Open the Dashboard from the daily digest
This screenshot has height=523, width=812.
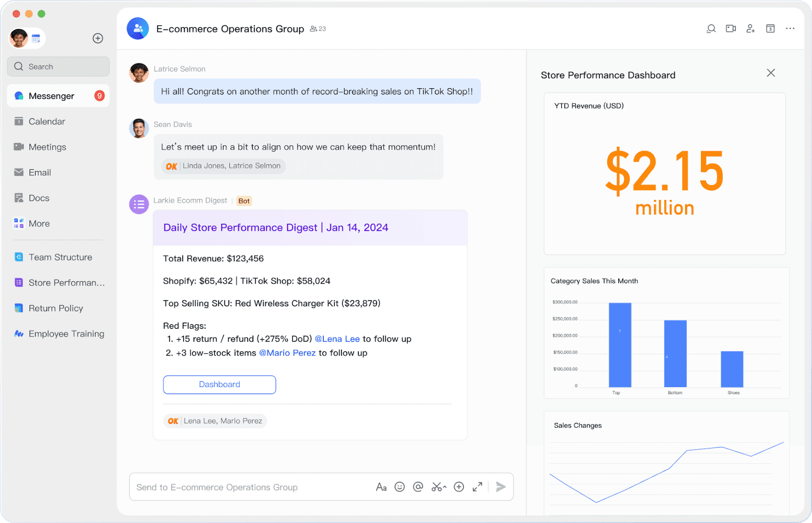(219, 385)
